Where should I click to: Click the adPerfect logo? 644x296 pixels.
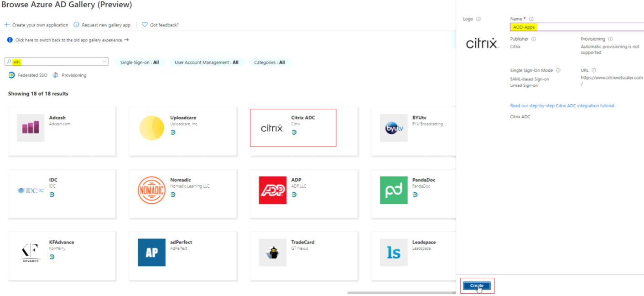(x=151, y=252)
